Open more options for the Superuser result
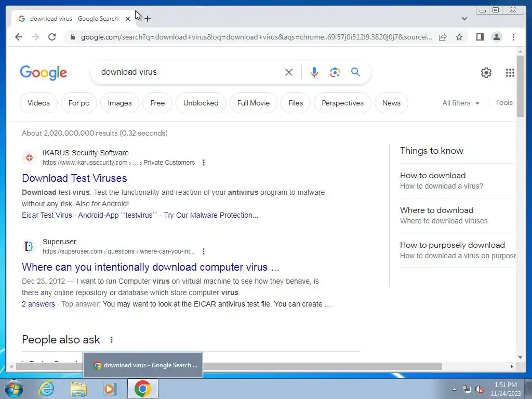532x399 pixels. [204, 251]
